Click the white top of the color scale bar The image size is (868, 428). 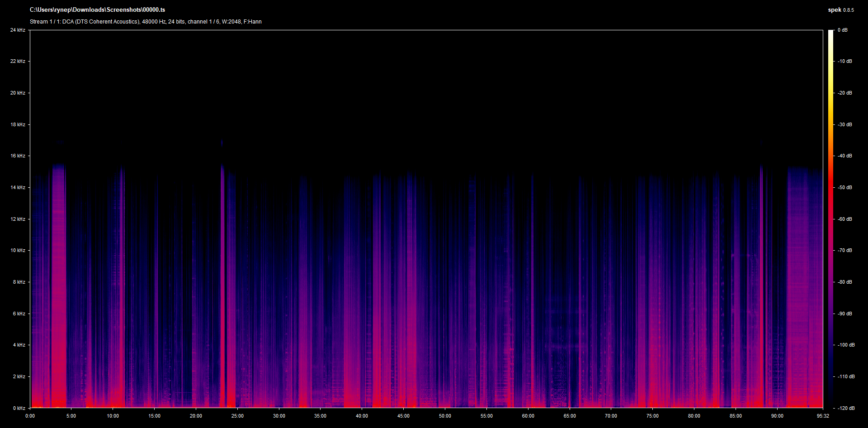click(830, 33)
